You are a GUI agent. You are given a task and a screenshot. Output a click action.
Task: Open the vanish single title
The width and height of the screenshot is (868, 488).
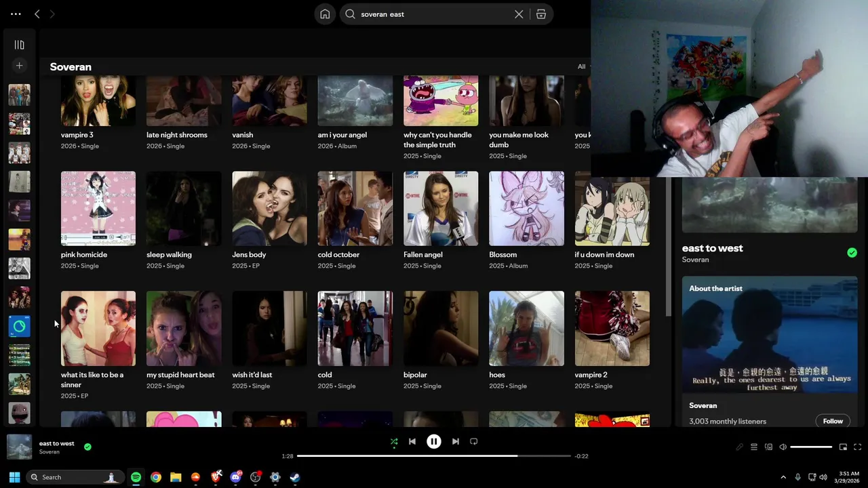coord(242,135)
